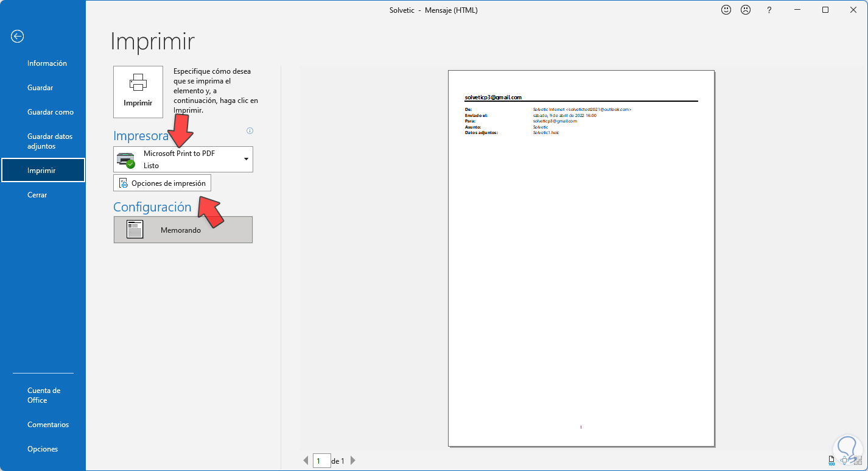868x471 pixels.
Task: Click the message preview page
Action: 581,258
